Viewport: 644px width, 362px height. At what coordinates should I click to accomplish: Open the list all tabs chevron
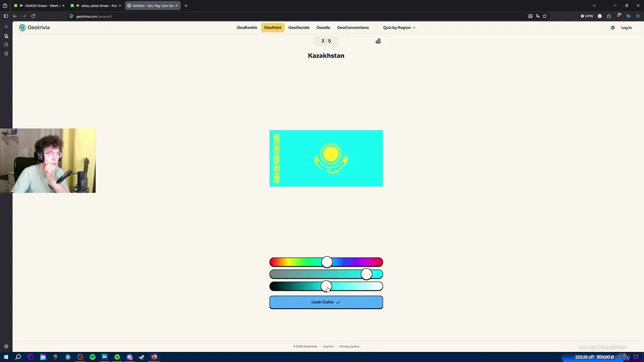[x=594, y=6]
